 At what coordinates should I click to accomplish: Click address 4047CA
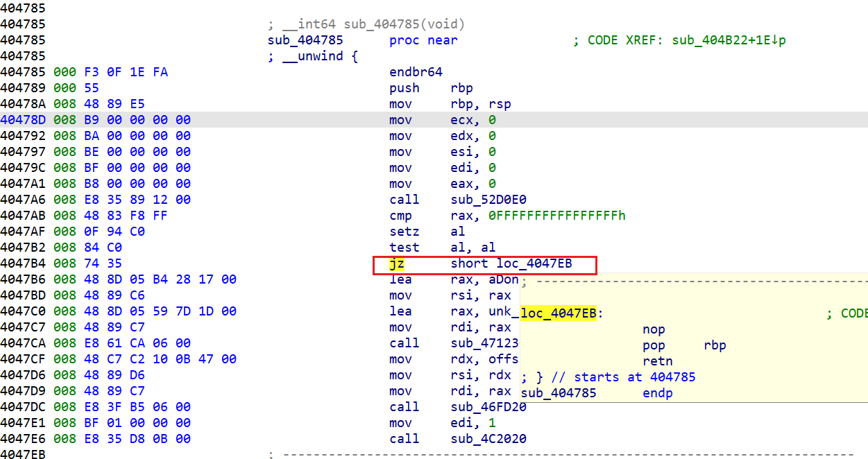click(x=23, y=343)
